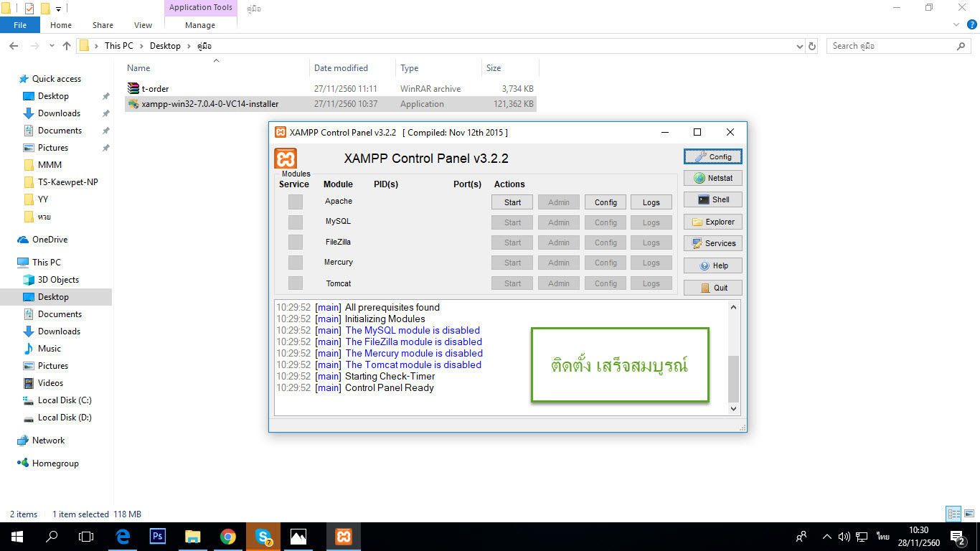Click the orange XAMPP logo in control panel

click(286, 158)
